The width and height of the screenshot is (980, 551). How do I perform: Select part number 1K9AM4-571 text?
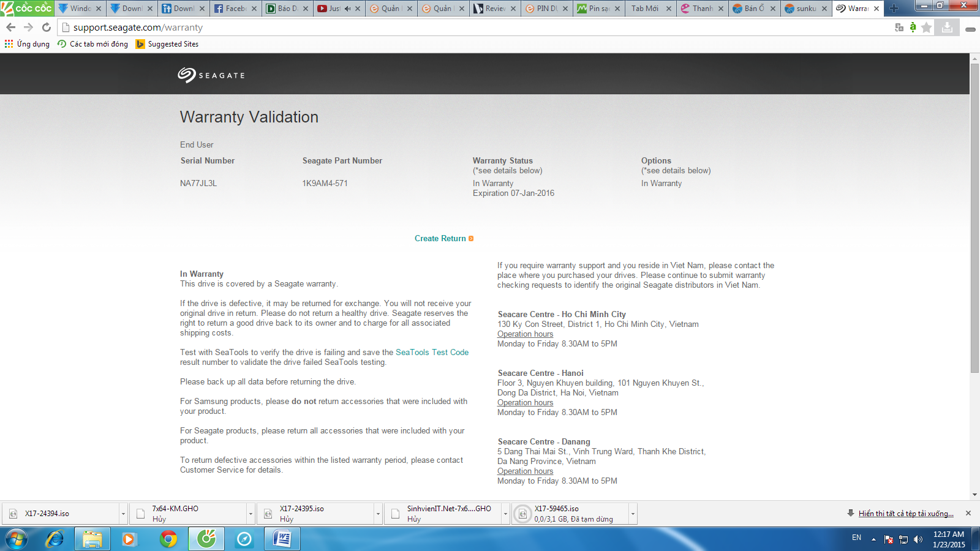coord(325,184)
